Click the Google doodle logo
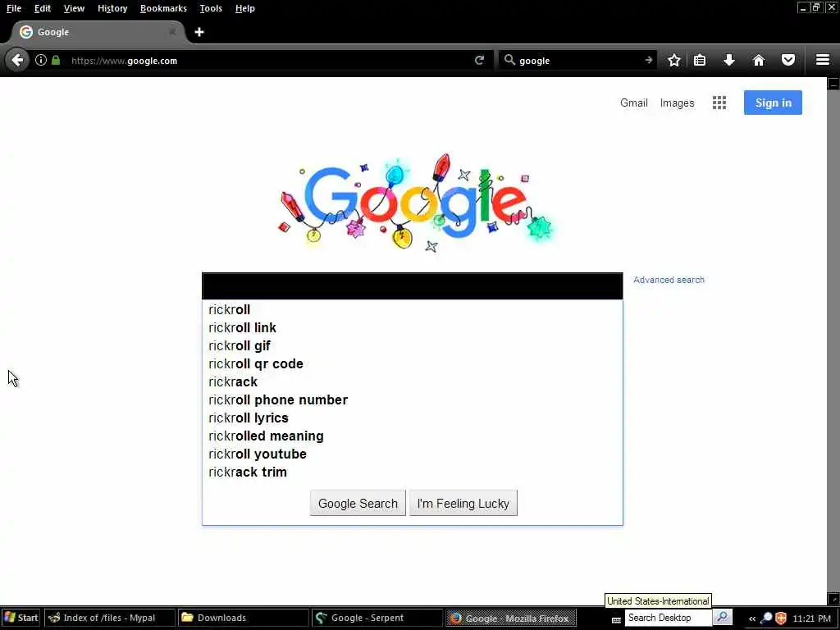 [416, 203]
